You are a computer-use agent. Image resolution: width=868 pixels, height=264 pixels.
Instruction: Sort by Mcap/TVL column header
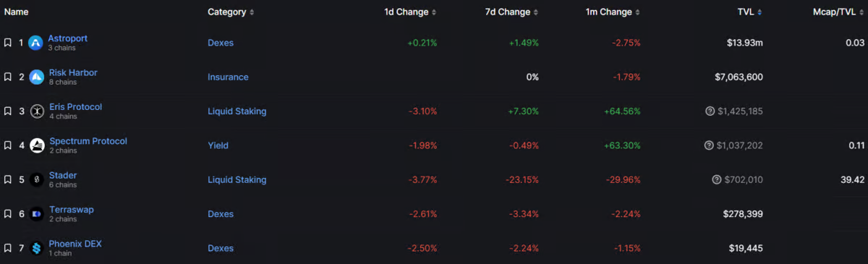point(839,12)
